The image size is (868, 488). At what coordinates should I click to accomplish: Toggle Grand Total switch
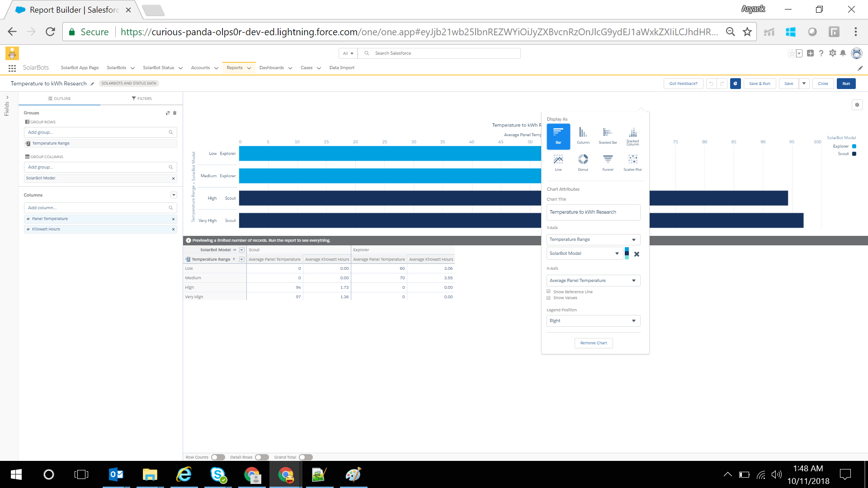pos(306,457)
